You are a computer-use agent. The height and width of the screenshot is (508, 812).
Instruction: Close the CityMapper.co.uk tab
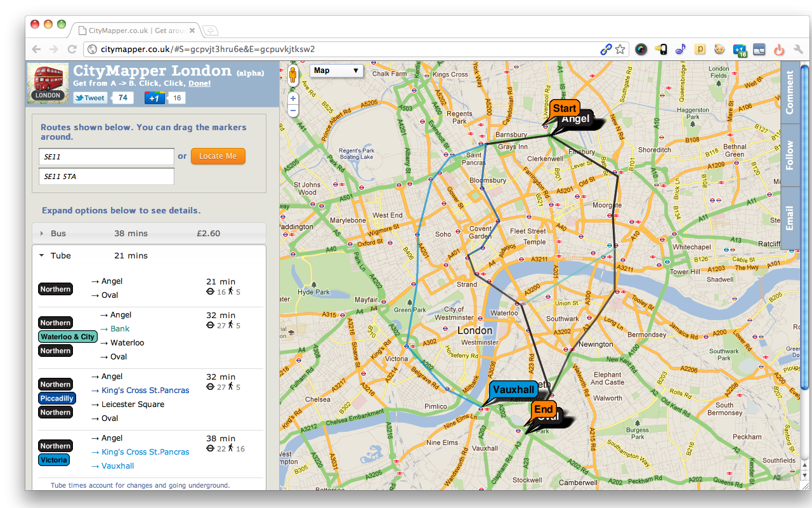(192, 30)
